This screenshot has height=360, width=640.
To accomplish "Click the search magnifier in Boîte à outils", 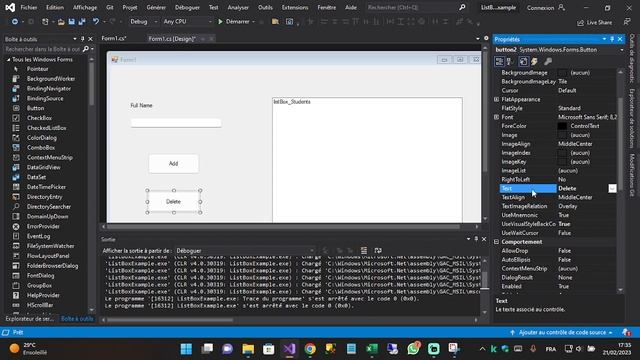I will point(86,49).
